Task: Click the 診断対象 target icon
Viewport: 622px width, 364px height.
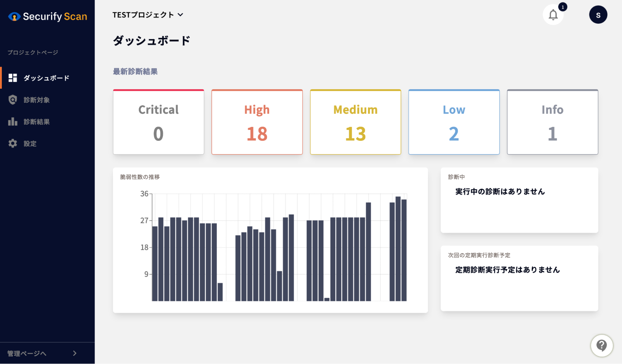Action: tap(12, 99)
